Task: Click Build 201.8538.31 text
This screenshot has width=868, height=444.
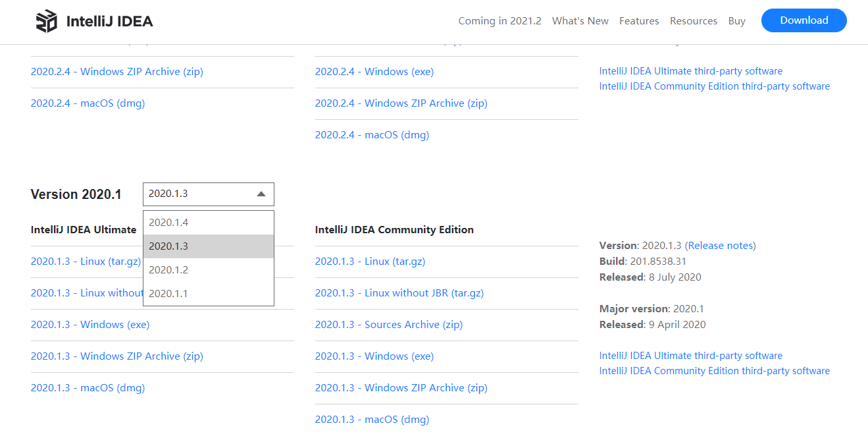Action: point(643,262)
